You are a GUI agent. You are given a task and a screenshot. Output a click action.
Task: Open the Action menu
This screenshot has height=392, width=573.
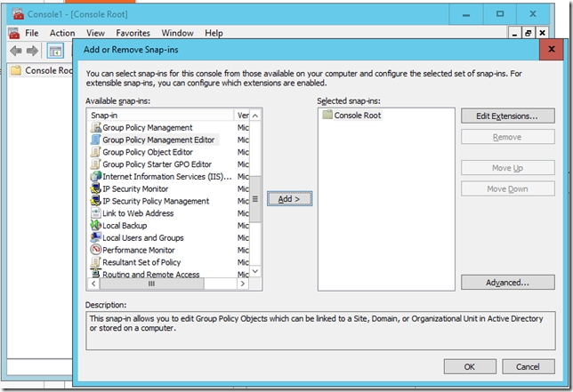[x=62, y=33]
